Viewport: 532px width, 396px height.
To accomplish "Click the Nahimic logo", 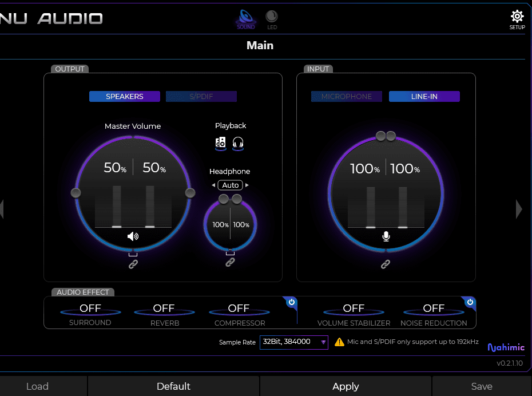I will [x=506, y=347].
